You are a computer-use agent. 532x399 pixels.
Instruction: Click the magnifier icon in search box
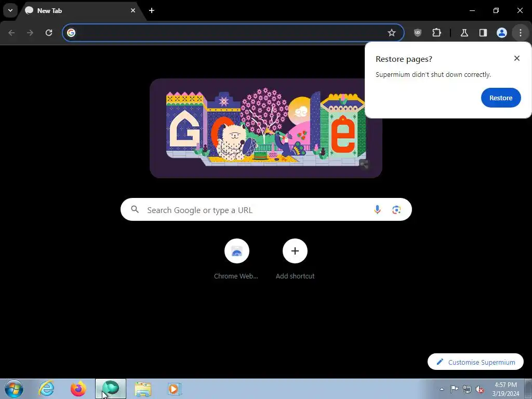click(x=135, y=209)
